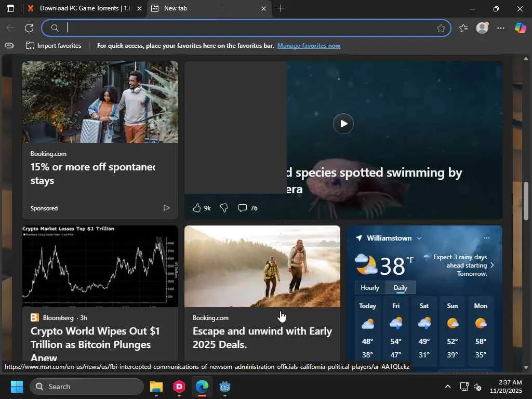Open the crypto market losses chart thumbnail
532x399 pixels.
pos(100,266)
